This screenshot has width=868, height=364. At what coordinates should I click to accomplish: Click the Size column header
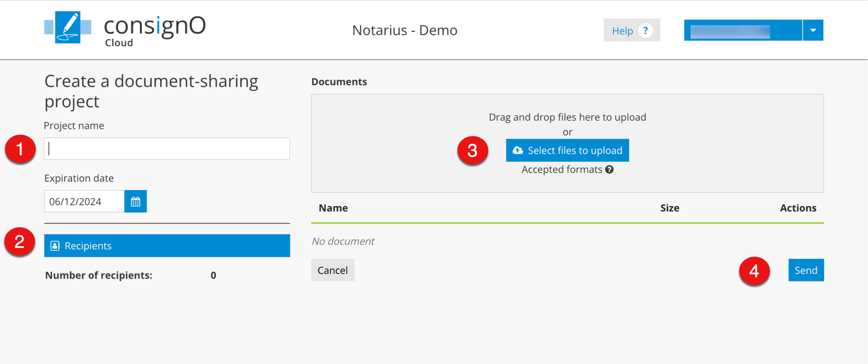pyautogui.click(x=670, y=208)
